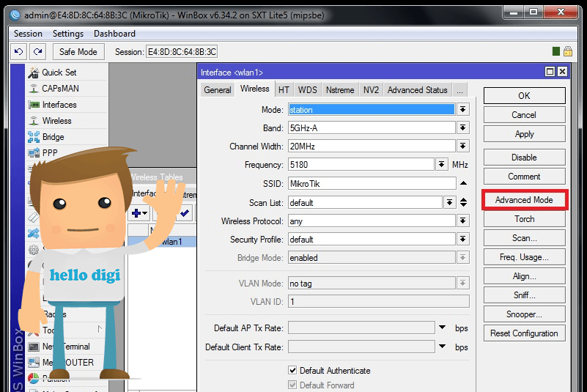Click the Disable button
The height and width of the screenshot is (392, 587).
524,158
